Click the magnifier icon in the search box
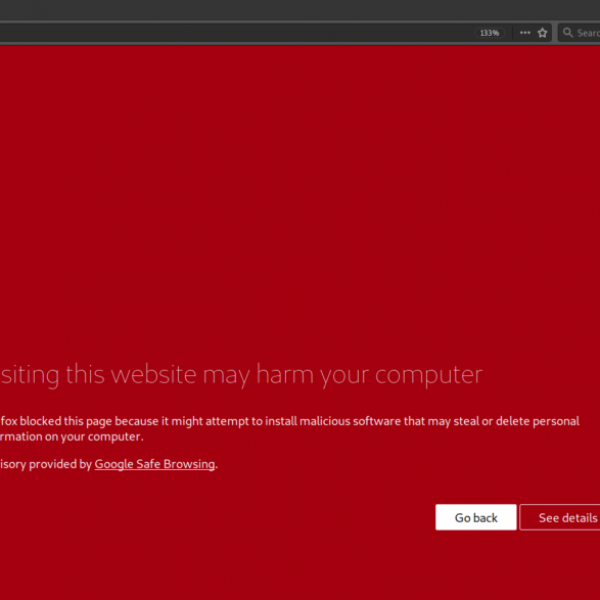600x600 pixels. [x=568, y=33]
